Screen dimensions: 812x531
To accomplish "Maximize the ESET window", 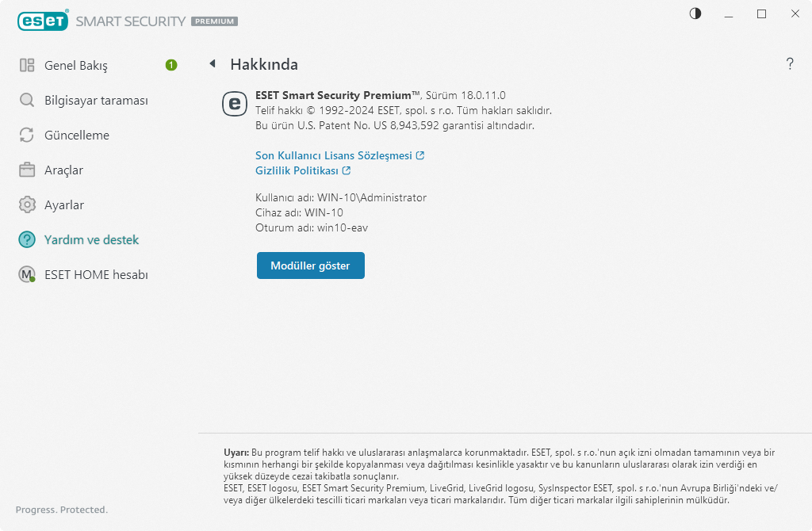I will pyautogui.click(x=761, y=13).
